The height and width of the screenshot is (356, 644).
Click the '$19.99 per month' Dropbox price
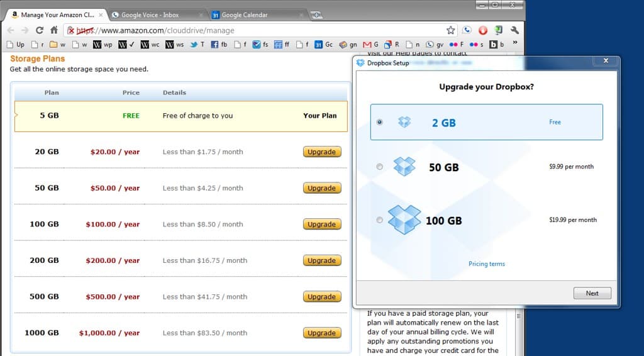click(x=573, y=220)
